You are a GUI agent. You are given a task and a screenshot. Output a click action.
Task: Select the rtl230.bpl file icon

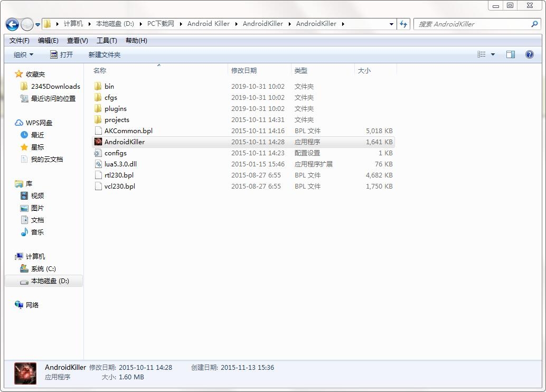pyautogui.click(x=98, y=175)
